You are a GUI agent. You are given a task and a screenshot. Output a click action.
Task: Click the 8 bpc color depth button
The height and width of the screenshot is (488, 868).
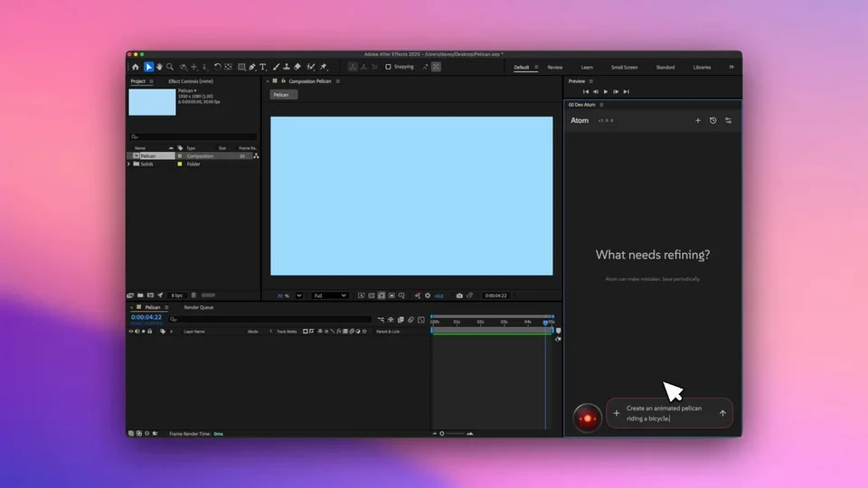point(177,296)
